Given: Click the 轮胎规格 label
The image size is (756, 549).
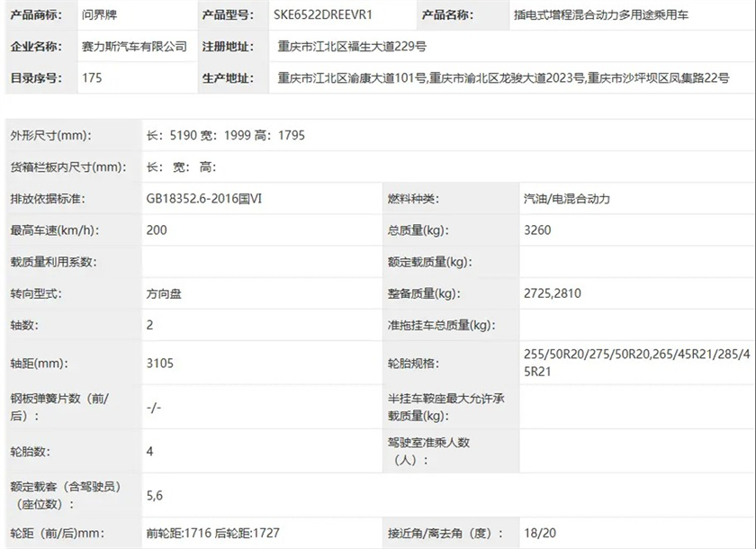Looking at the screenshot, I should 413,363.
